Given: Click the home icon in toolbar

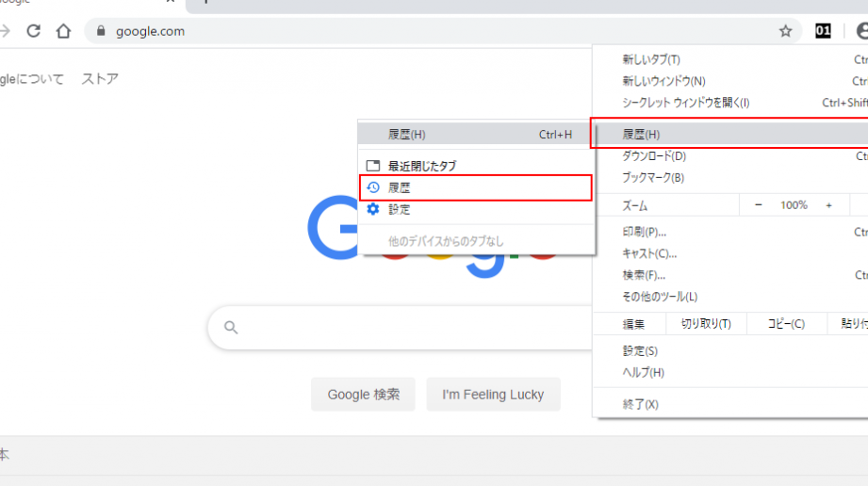Looking at the screenshot, I should click(63, 31).
